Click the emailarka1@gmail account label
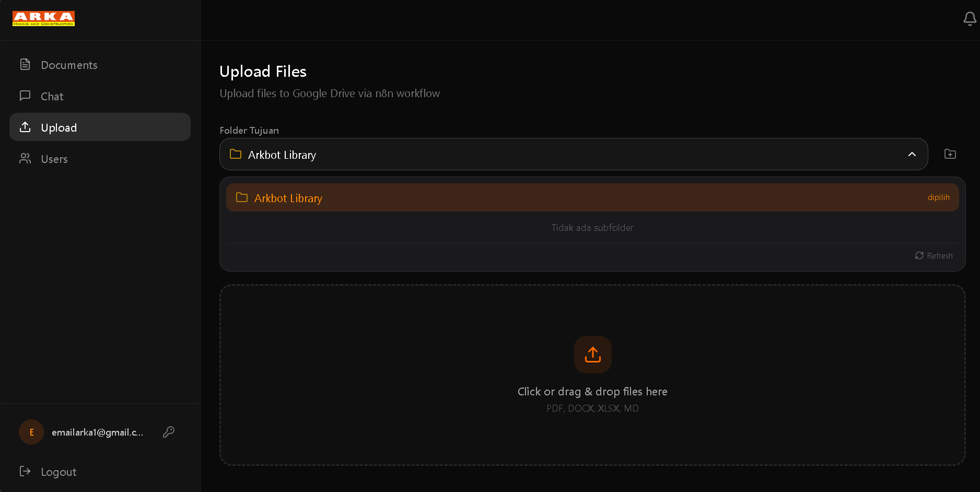 (97, 432)
